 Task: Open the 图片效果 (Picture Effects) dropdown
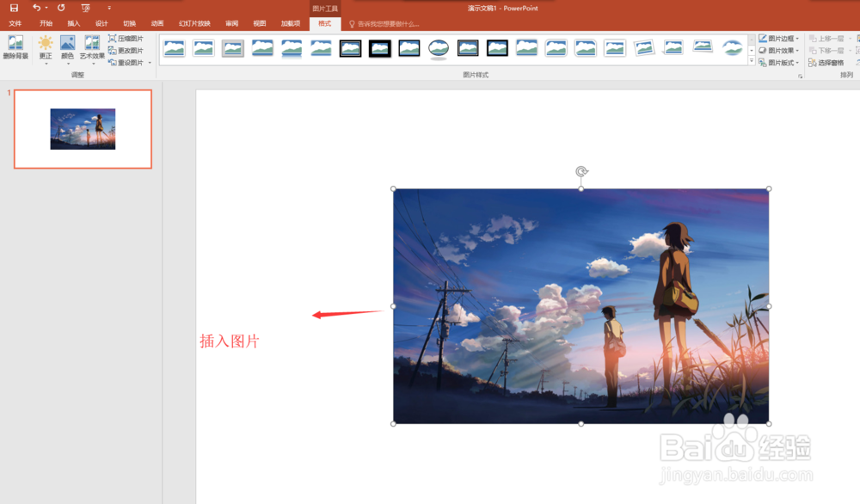coord(779,51)
